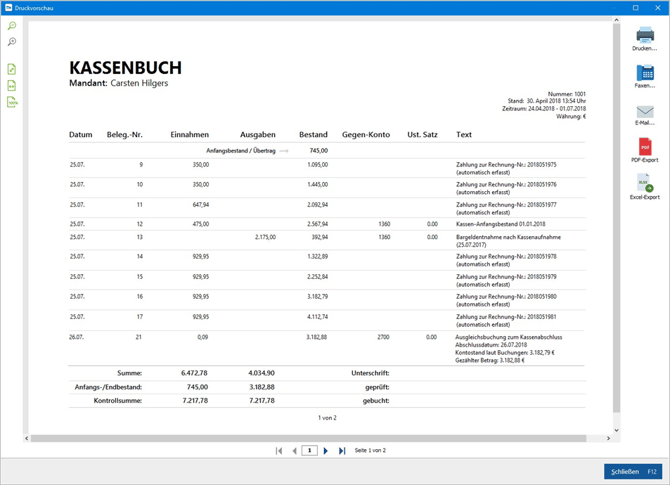Click the zoom in magnifier icon
Viewport: 670px width, 485px height.
(x=12, y=26)
